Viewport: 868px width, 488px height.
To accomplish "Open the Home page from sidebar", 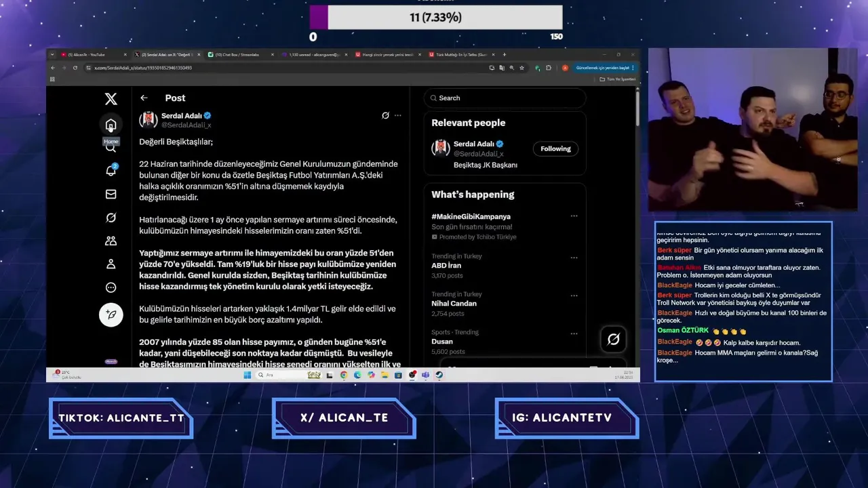I will pyautogui.click(x=111, y=125).
